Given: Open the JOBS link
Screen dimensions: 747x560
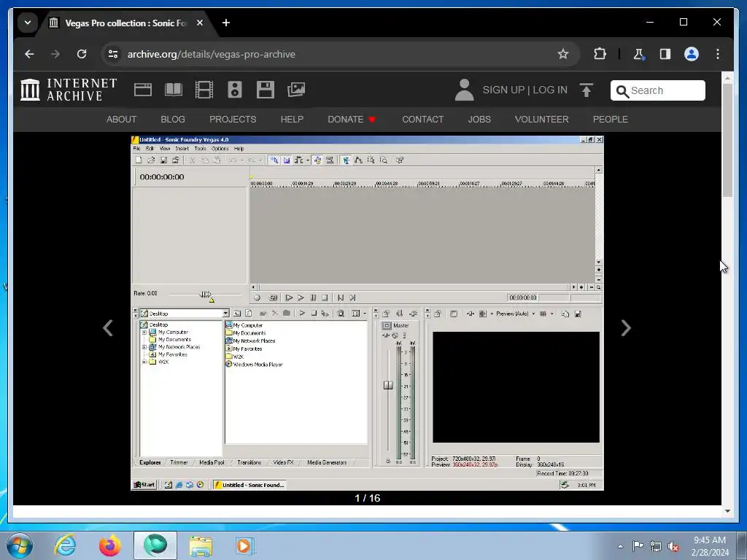Looking at the screenshot, I should [479, 119].
